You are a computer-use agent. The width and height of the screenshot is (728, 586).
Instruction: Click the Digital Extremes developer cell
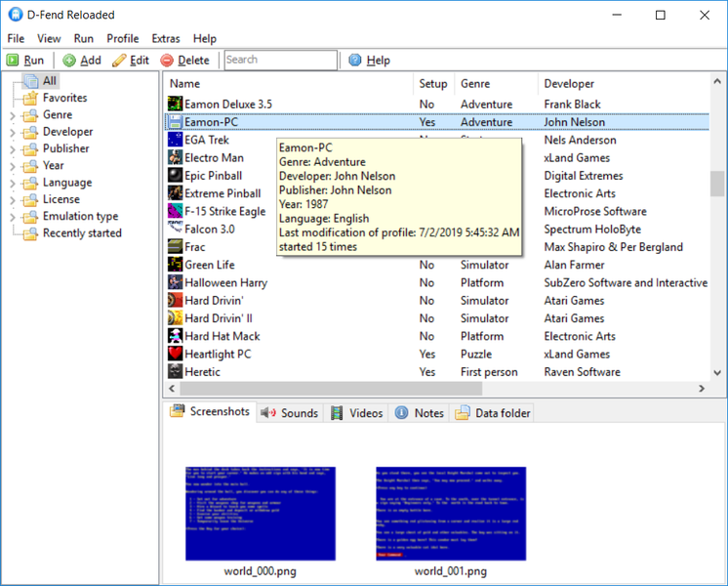[x=584, y=176]
